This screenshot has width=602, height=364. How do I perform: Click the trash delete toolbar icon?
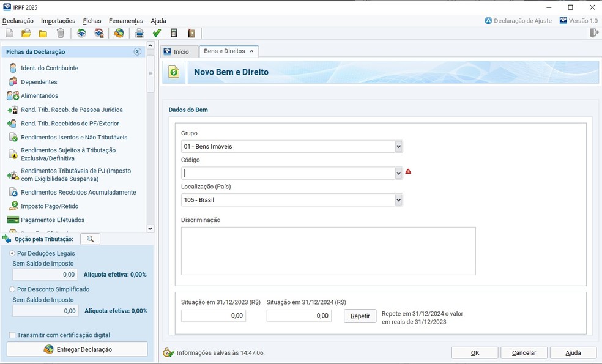click(61, 34)
